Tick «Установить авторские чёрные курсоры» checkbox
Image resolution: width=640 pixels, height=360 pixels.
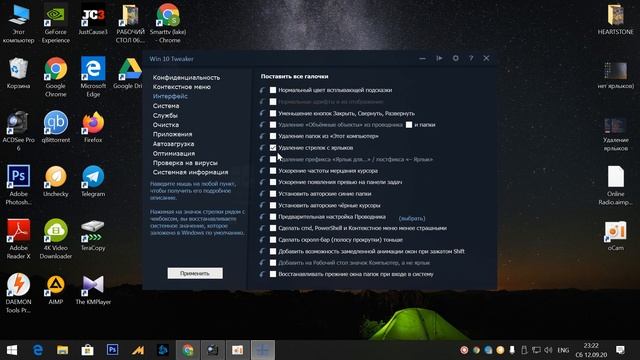[273, 205]
